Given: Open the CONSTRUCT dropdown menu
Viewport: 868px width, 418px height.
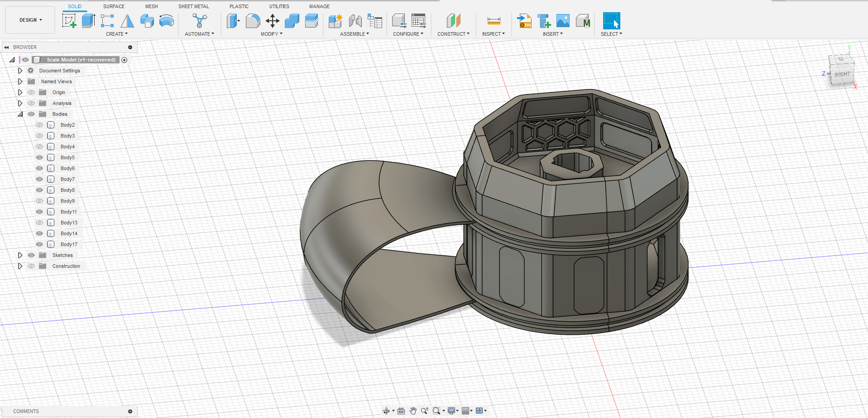Looking at the screenshot, I should click(453, 34).
